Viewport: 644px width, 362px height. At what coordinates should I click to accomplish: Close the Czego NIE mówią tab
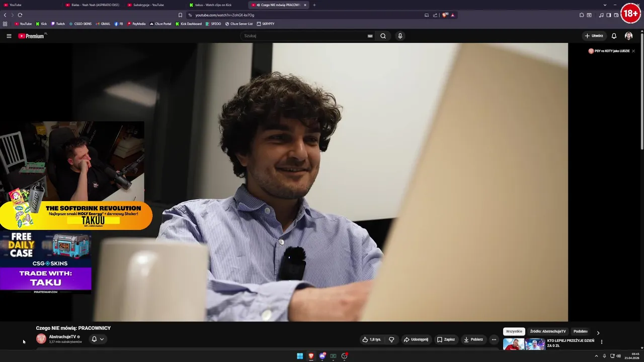pos(305,5)
